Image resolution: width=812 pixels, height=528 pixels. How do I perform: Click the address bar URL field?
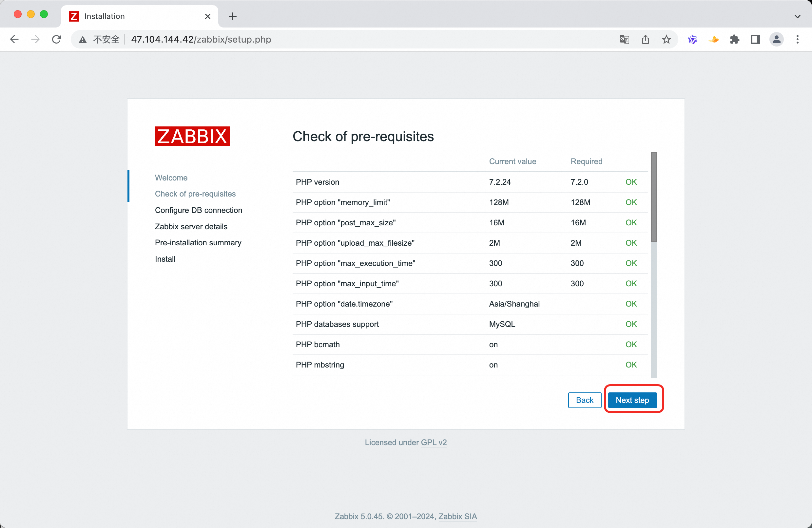(x=341, y=40)
